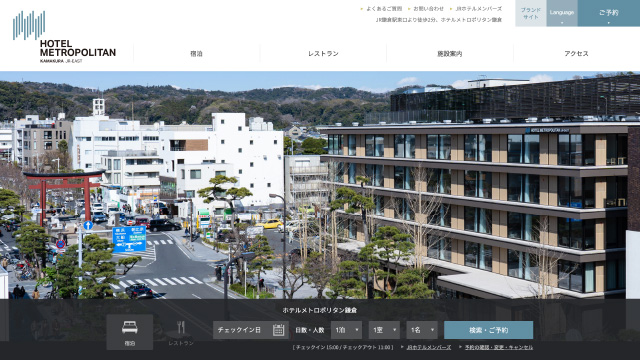The width and height of the screenshot is (640, 360).
Task: Select the bed icon lodging tab
Action: (x=130, y=332)
